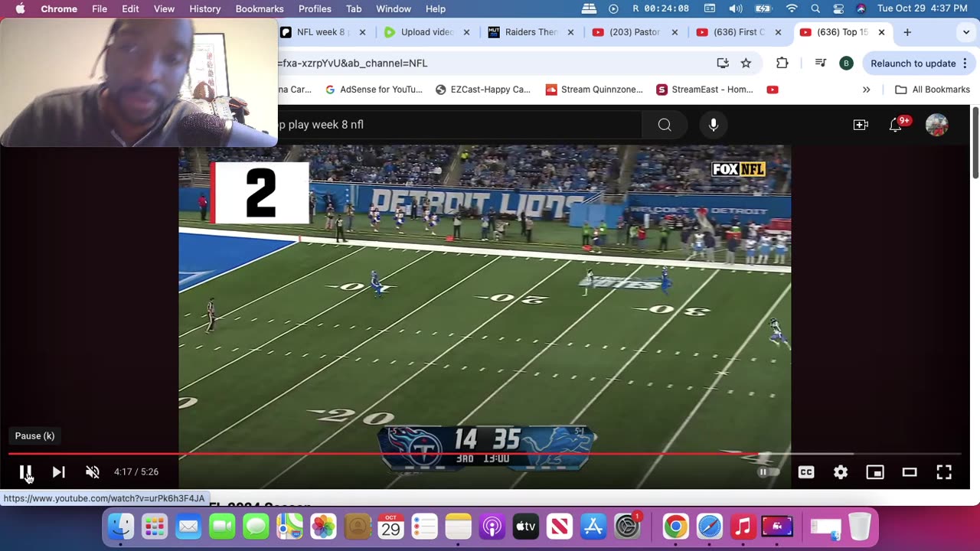This screenshot has width=980, height=551.
Task: Open Photos app from the Dock
Action: pos(323,527)
